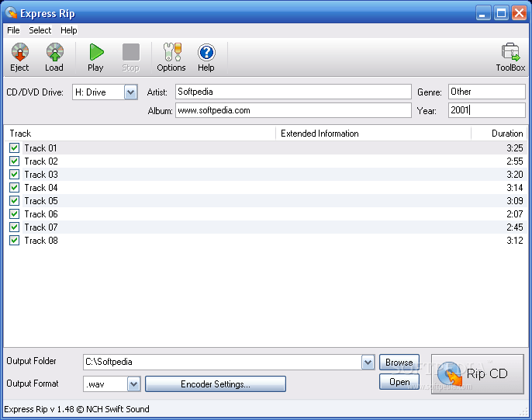Uncheck the Track 06 checkbox
532x420 pixels.
pos(14,214)
